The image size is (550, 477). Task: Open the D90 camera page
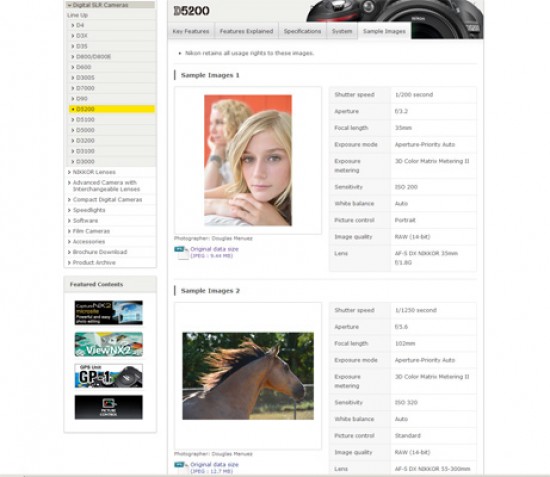coord(82,99)
